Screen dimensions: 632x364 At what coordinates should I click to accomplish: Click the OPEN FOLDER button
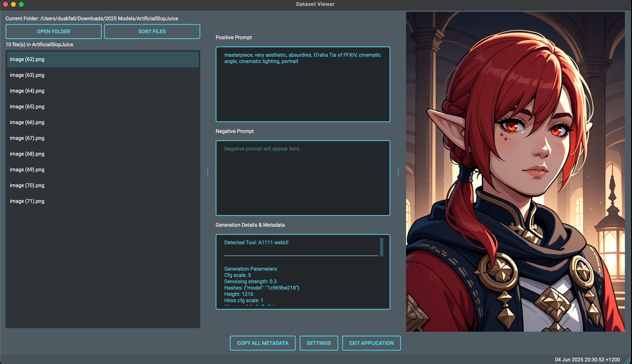click(x=53, y=32)
